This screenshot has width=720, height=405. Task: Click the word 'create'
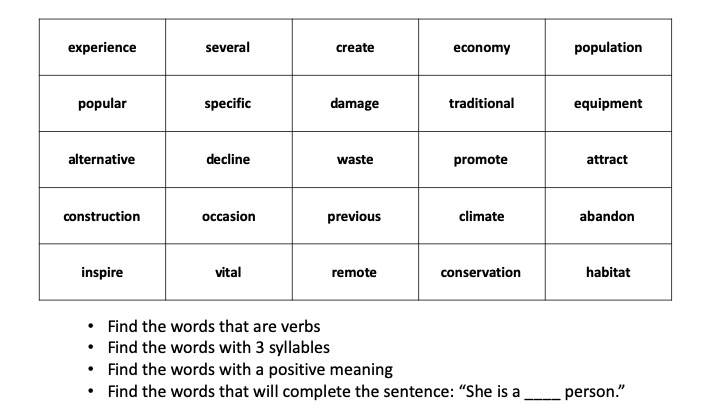[x=354, y=48]
